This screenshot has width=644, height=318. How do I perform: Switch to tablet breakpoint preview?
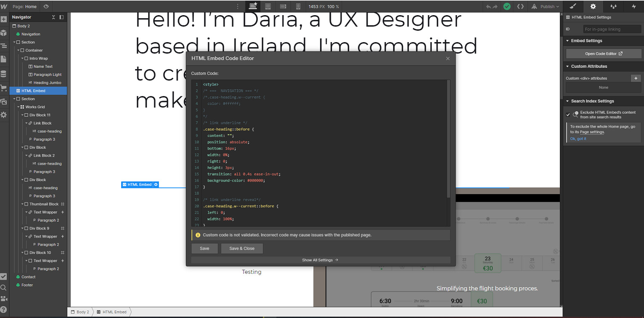click(x=268, y=6)
